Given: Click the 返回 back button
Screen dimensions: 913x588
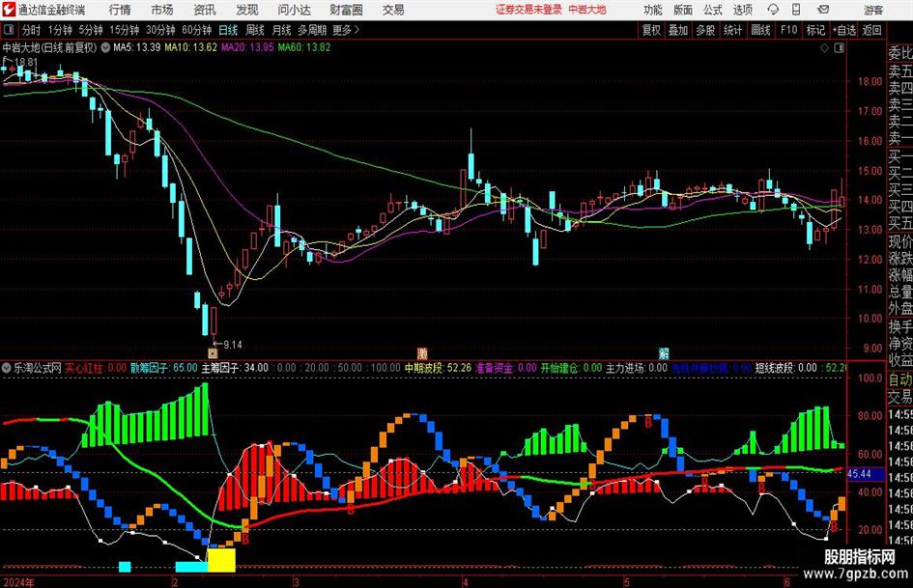Looking at the screenshot, I should (x=871, y=30).
